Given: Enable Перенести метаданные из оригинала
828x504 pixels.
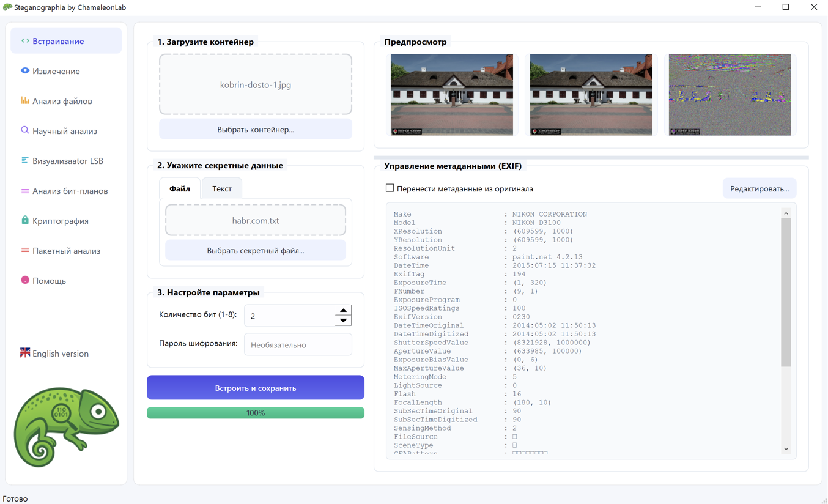Looking at the screenshot, I should point(390,188).
